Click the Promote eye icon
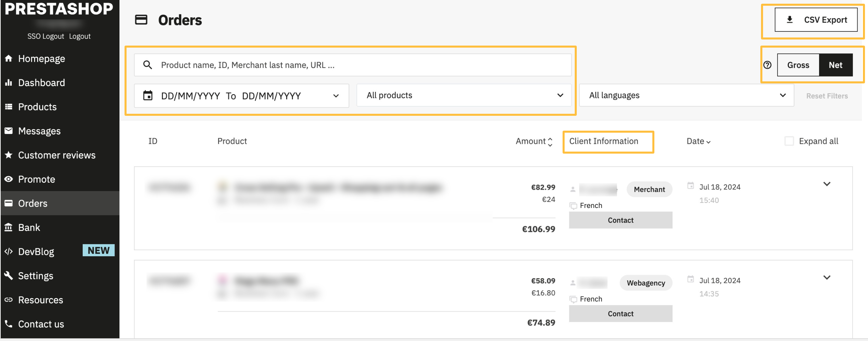Viewport: 868px width, 341px height. [x=8, y=179]
